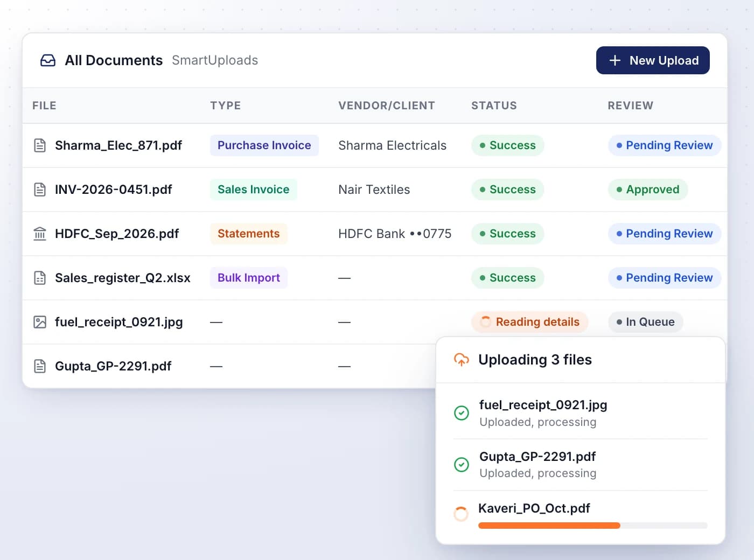The height and width of the screenshot is (560, 754).
Task: Click the Purchase Invoice type tag
Action: click(x=264, y=145)
